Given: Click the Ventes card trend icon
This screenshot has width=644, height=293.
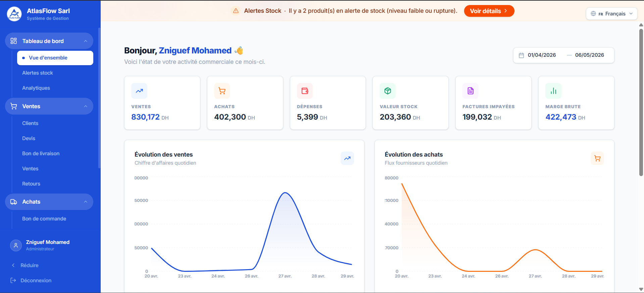Looking at the screenshot, I should coord(139,91).
